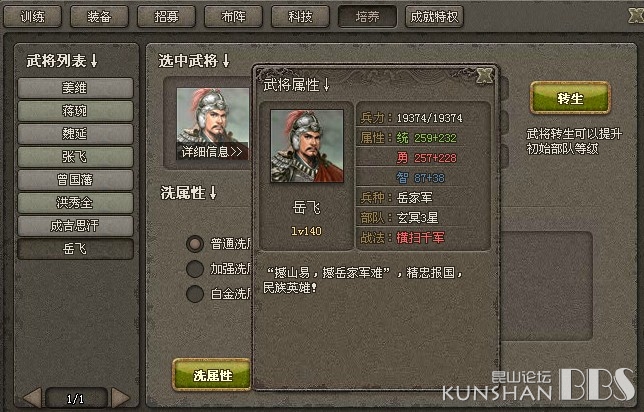
Task: Switch to the 装备 tab
Action: [99, 16]
